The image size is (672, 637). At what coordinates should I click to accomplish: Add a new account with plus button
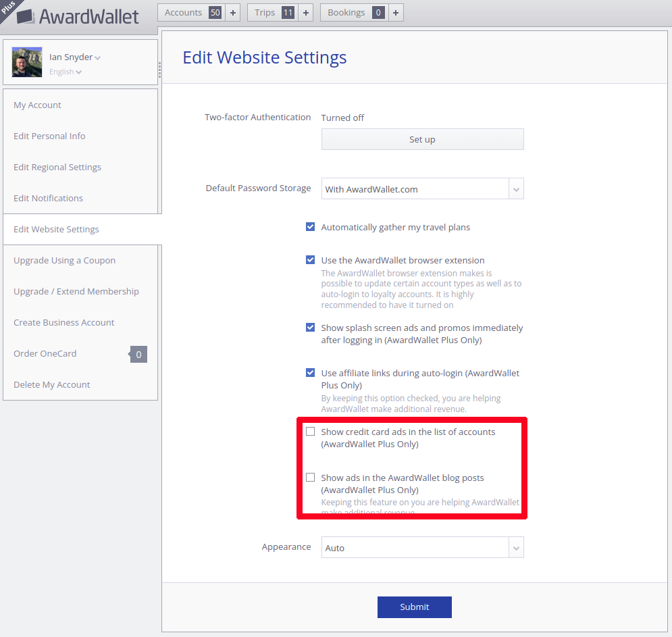point(233,12)
